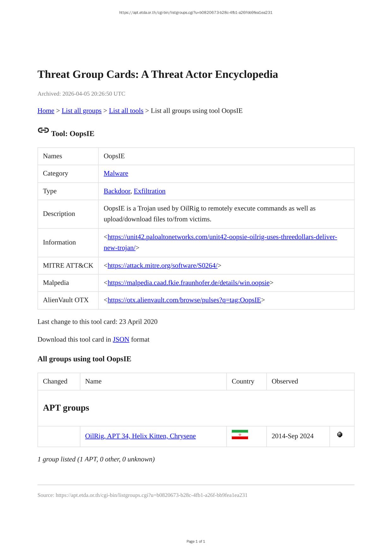Open List all tools breadcrumb
Screen dimensions: 392x554
coord(126,111)
